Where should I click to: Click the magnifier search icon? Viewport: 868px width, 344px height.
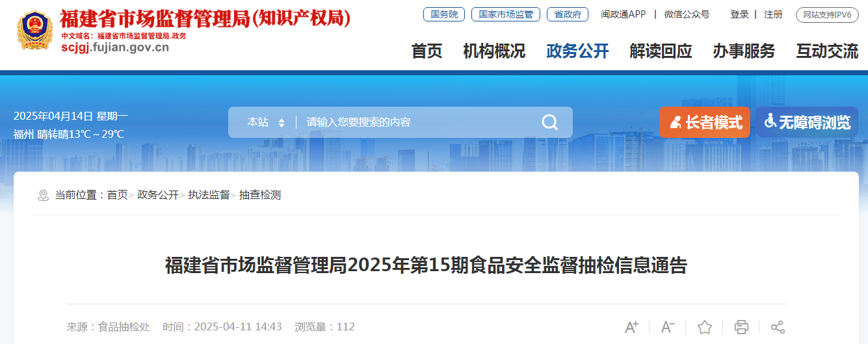[550, 122]
